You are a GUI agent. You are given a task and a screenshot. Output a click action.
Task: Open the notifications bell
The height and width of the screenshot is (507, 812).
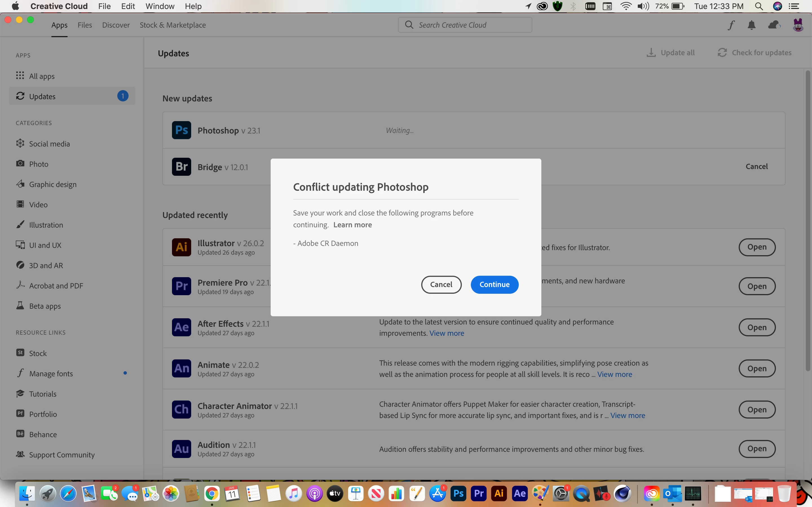(752, 25)
